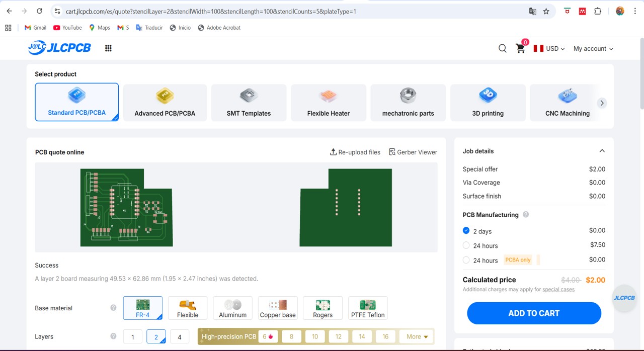This screenshot has width=644, height=351.
Task: Select 16 layers
Action: 385,336
